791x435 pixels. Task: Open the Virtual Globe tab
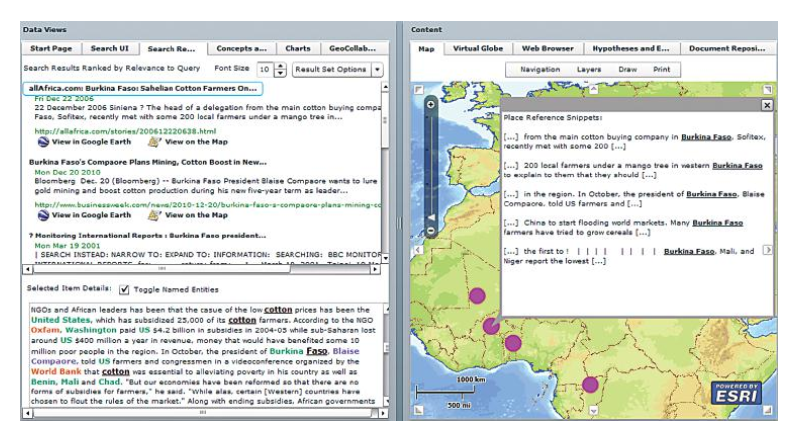476,48
